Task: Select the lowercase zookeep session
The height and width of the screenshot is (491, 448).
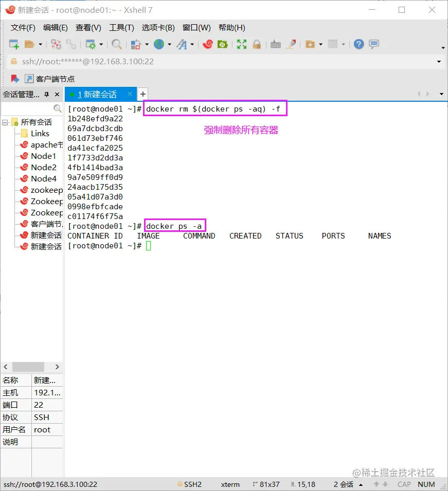Action: 42,190
